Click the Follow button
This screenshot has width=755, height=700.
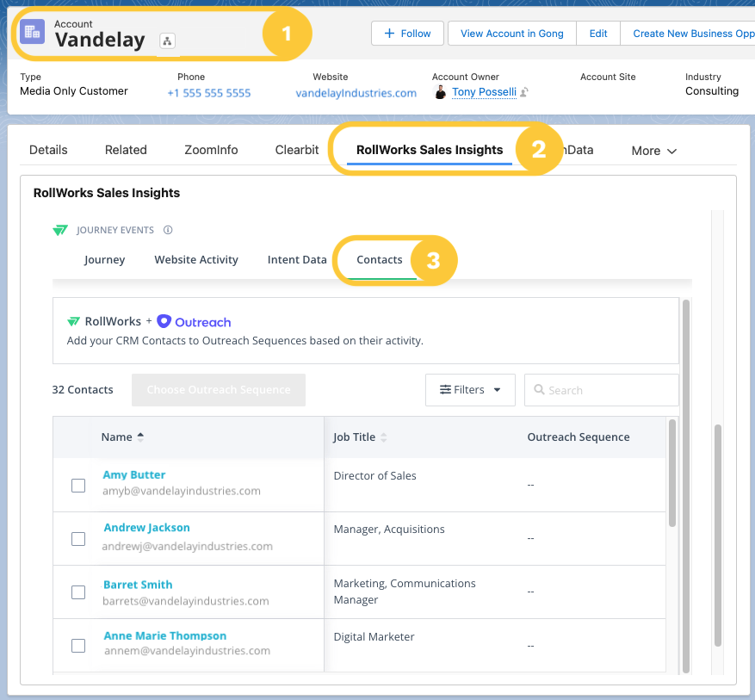[407, 34]
